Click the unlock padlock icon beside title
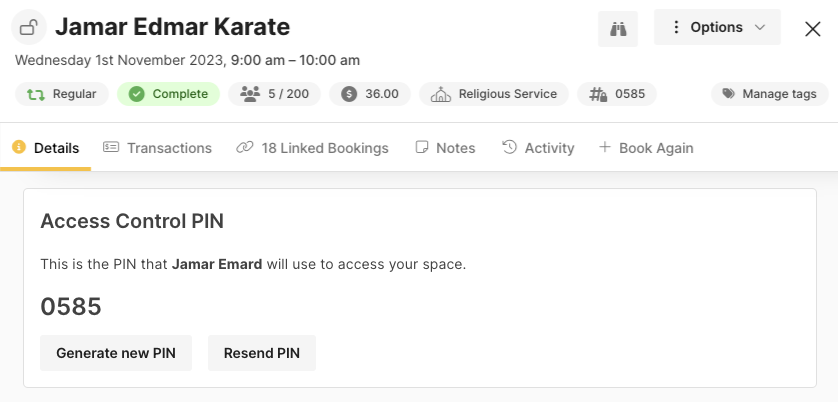 tap(30, 27)
